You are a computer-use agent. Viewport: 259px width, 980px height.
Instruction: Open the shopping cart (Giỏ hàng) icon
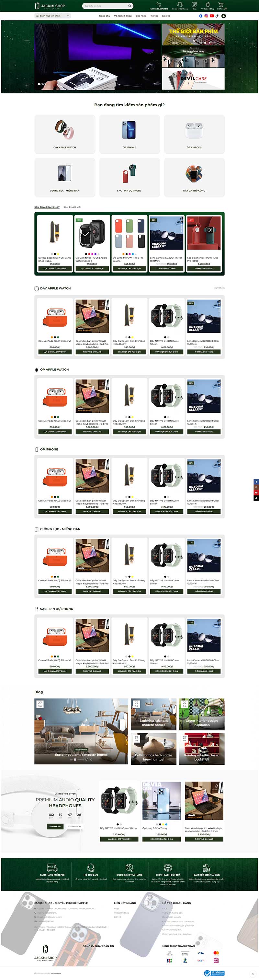click(x=221, y=5)
